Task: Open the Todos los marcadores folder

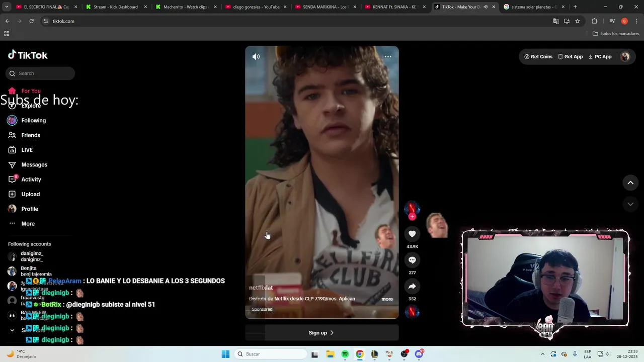Action: (616, 34)
